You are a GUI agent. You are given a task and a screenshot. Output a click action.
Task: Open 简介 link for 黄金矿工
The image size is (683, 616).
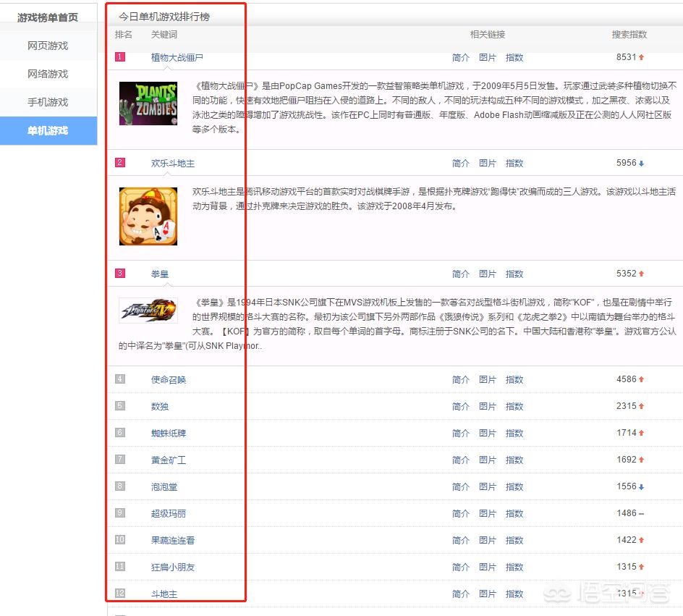click(x=460, y=460)
